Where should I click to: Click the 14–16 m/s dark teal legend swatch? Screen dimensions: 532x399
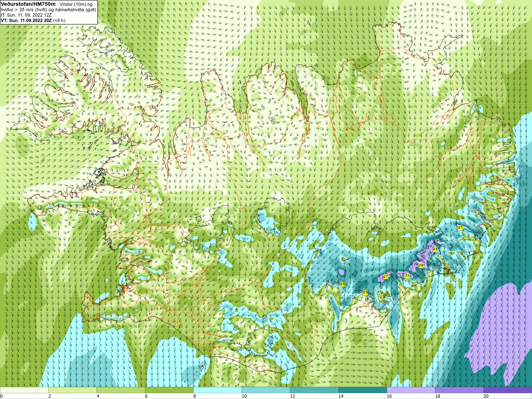[x=362, y=390]
